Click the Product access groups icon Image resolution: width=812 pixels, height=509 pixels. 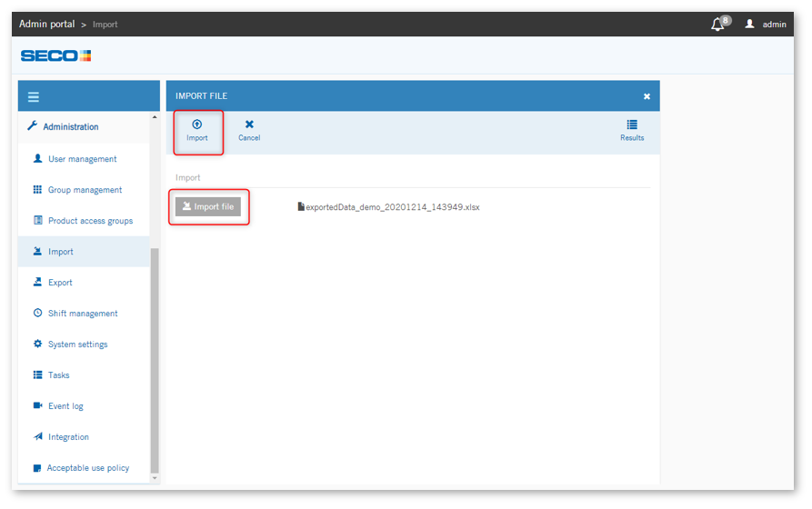[38, 220]
